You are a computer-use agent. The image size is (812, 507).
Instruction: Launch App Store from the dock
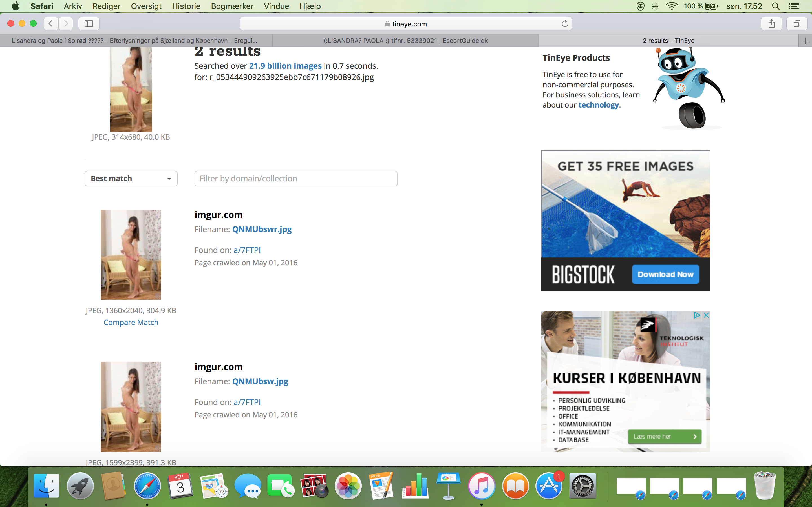pos(549,486)
